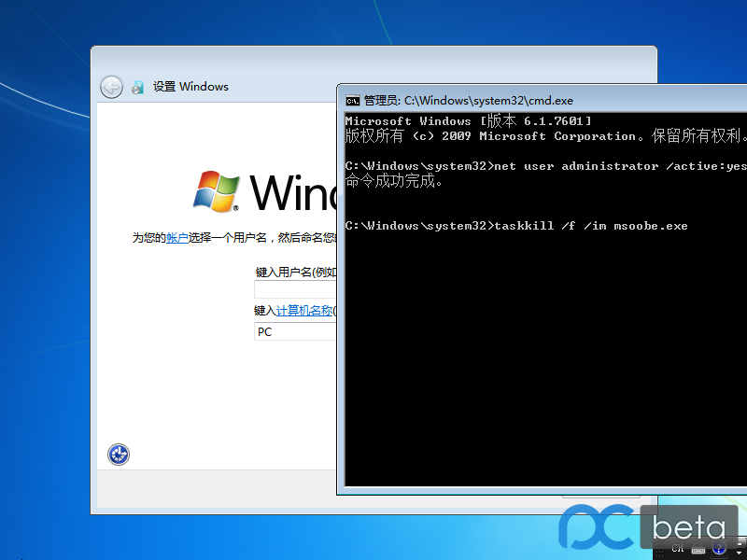
Task: Expand the language bar options arrow
Action: click(x=739, y=553)
